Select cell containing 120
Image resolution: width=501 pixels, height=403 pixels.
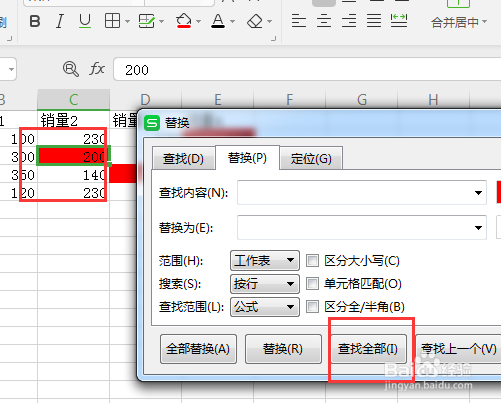click(19, 193)
